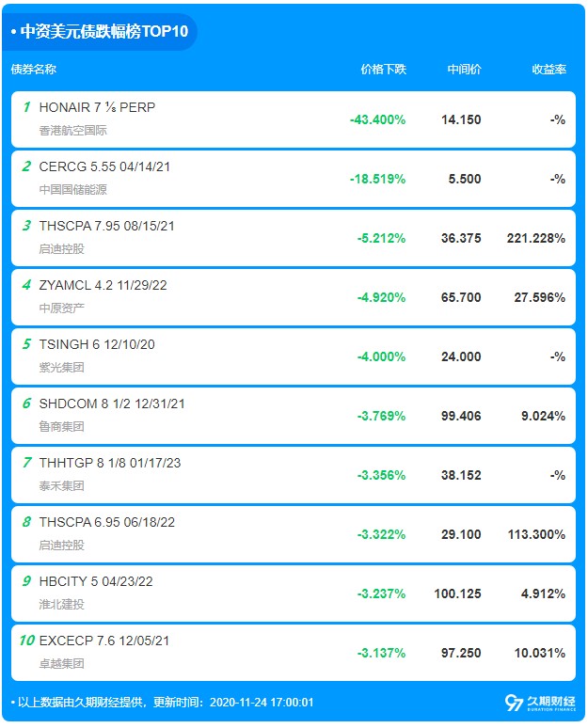588x728 pixels.
Task: Select THHTGP 8 1/8 01/17/23 bond
Action: point(109,463)
